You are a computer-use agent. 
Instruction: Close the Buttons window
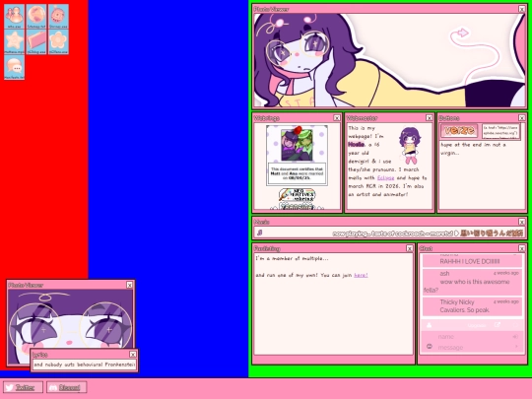coord(522,118)
